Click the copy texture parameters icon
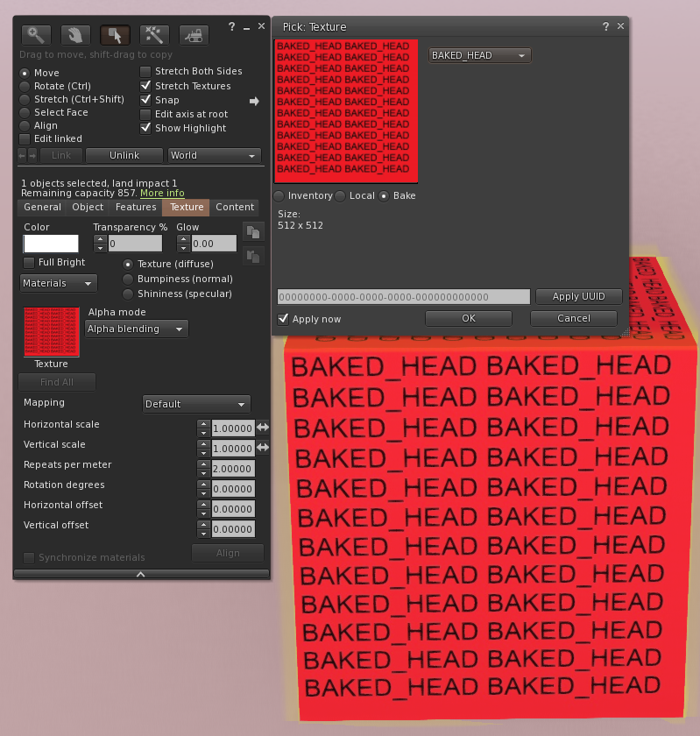Screen dimensions: 700x736 coord(253,232)
